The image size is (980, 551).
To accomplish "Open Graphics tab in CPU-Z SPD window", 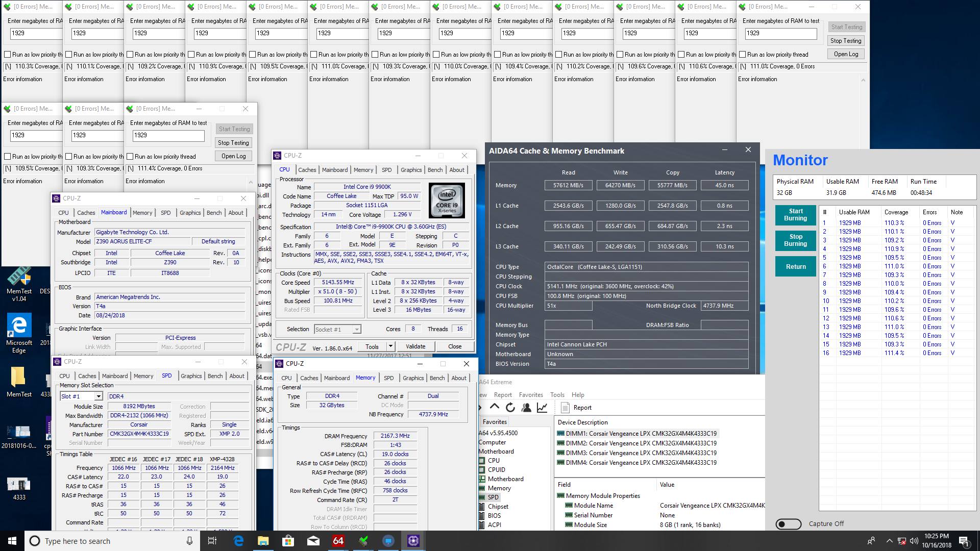I will (191, 376).
